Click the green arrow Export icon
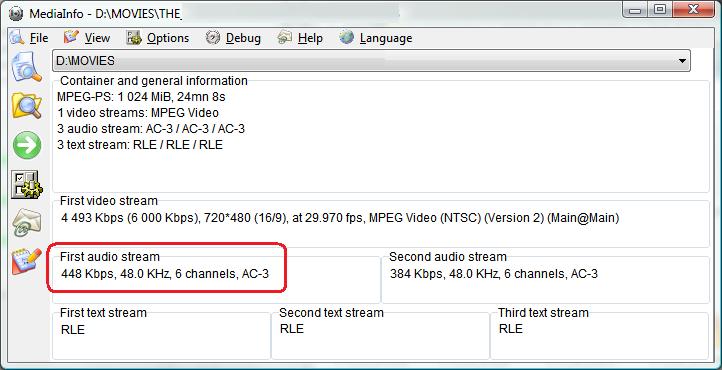Image resolution: width=722 pixels, height=370 pixels. tap(27, 145)
